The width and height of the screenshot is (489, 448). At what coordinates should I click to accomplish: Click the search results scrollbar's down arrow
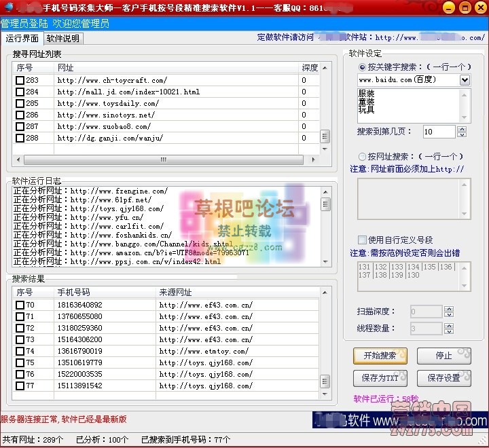325,394
